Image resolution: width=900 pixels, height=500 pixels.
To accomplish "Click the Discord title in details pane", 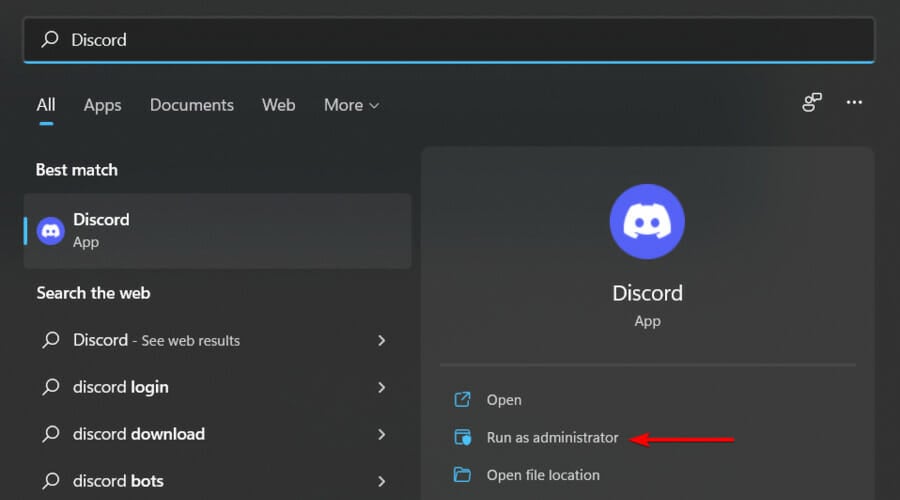I will (x=647, y=293).
